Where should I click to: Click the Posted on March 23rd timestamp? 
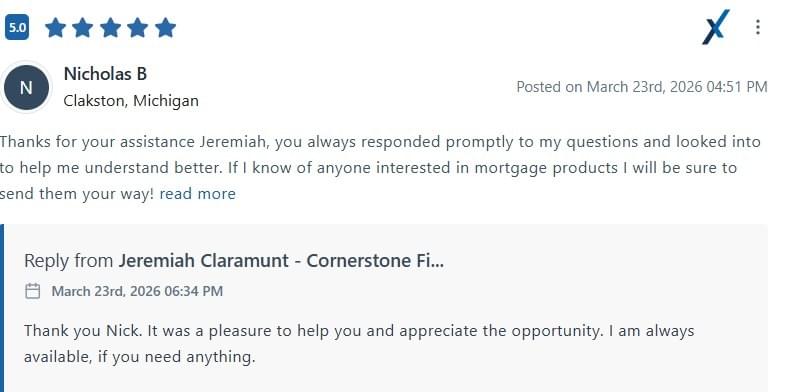[642, 87]
